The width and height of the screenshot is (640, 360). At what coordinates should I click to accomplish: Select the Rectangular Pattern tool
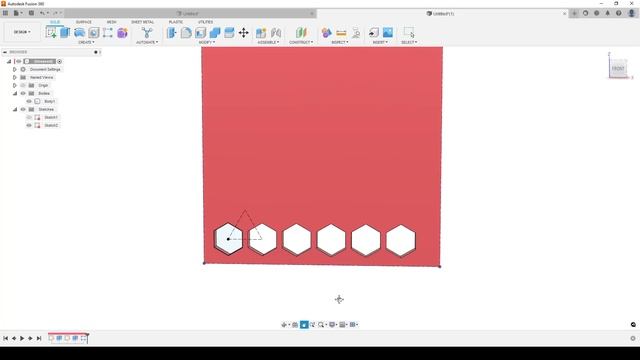pos(108,33)
